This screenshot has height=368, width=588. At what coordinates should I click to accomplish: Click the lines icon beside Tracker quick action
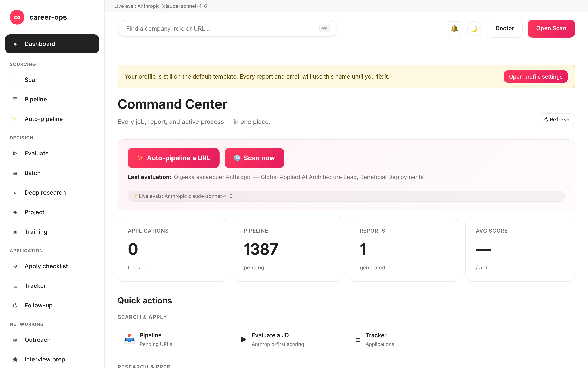click(358, 340)
